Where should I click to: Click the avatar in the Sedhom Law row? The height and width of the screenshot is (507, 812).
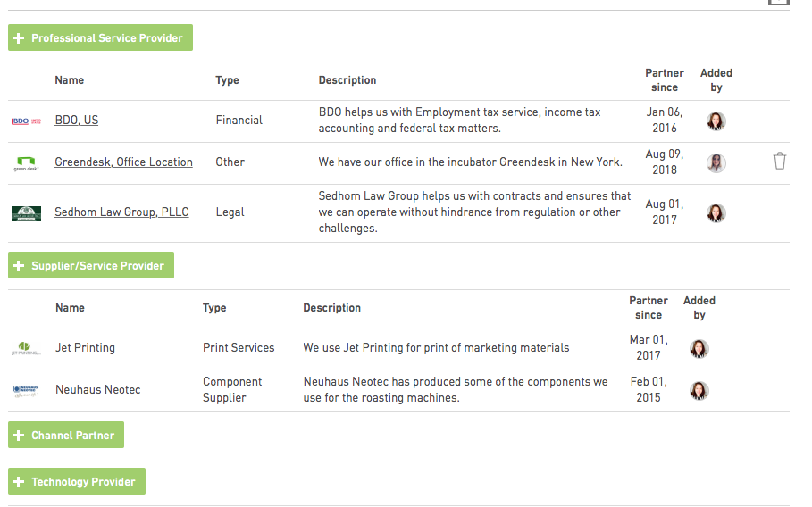click(x=716, y=212)
